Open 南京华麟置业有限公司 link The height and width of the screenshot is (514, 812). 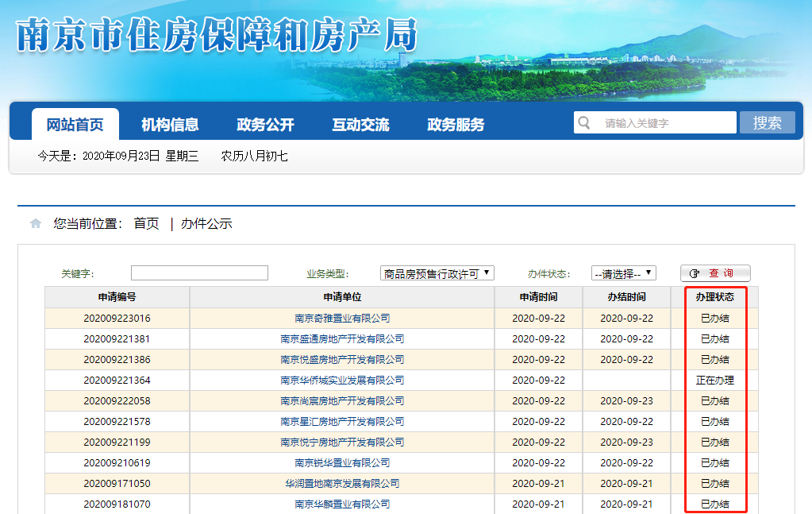coord(342,504)
